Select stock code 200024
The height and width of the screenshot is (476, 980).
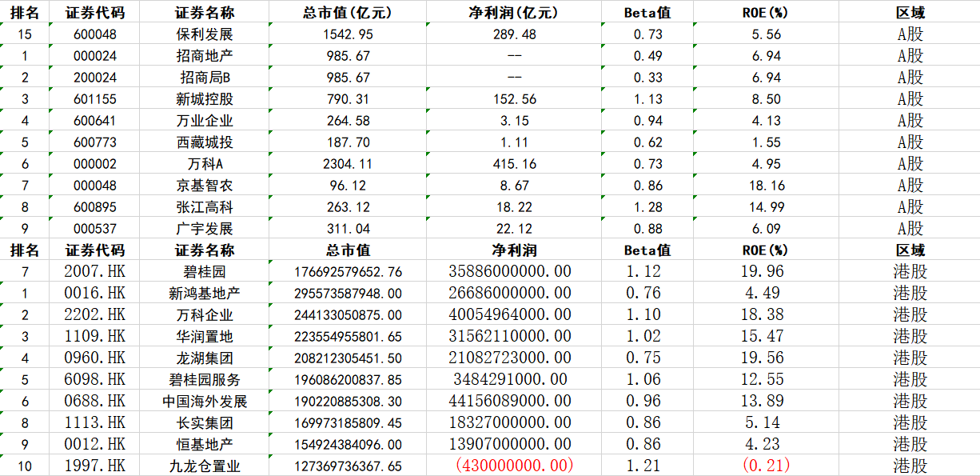(94, 78)
